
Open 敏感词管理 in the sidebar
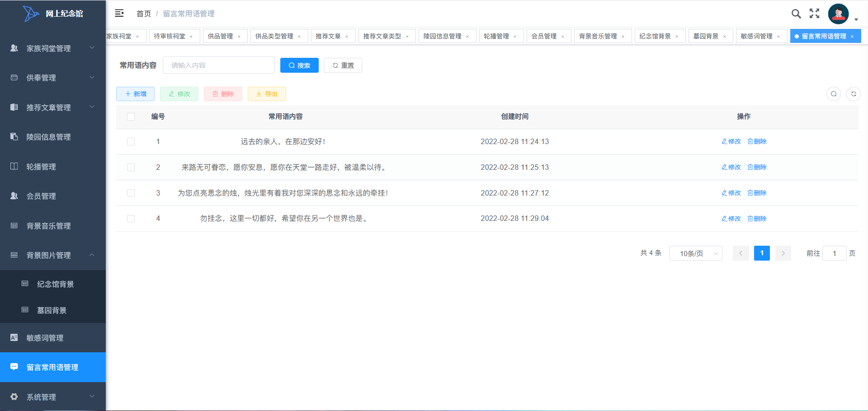[53, 337]
